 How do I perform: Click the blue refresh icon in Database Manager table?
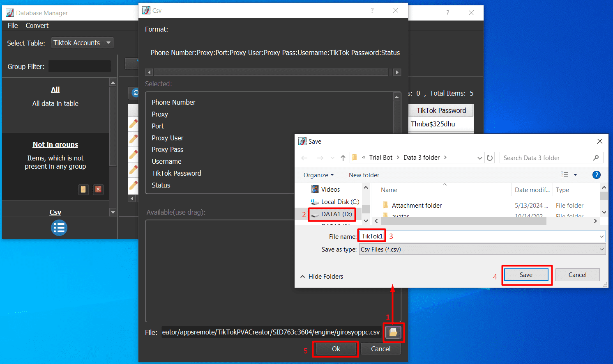tap(135, 93)
